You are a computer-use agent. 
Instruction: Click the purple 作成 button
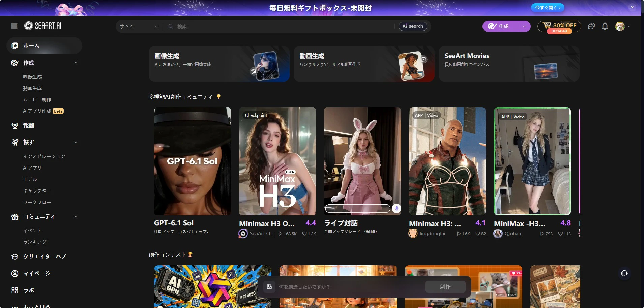click(500, 26)
